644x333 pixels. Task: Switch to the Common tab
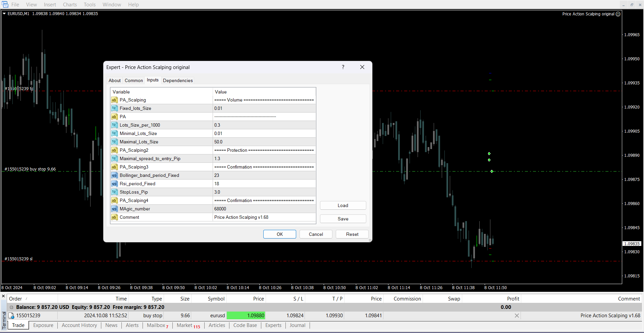pos(133,80)
